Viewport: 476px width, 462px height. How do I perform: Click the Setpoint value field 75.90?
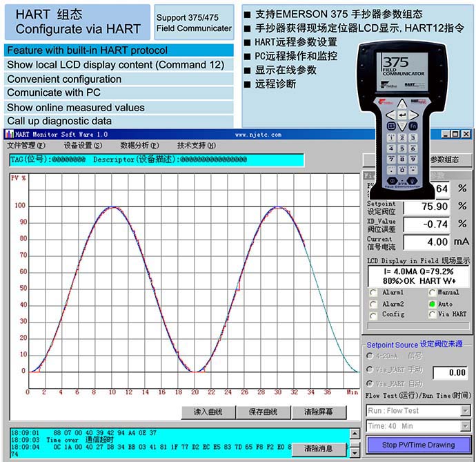coord(426,207)
